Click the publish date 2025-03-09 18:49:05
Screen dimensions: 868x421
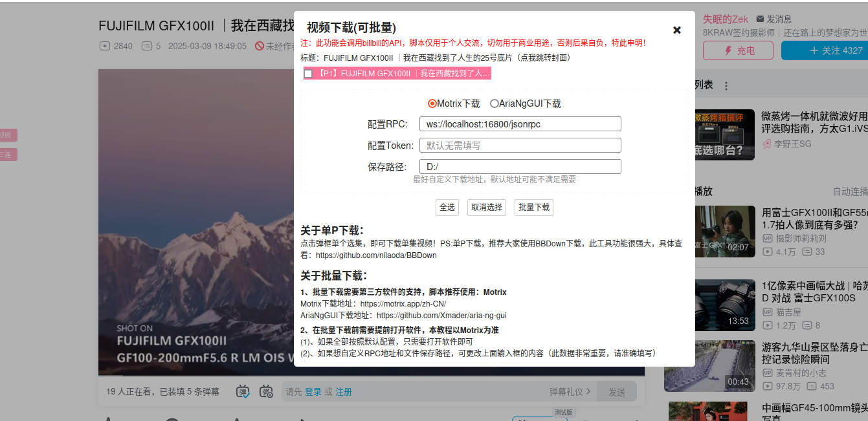(207, 46)
